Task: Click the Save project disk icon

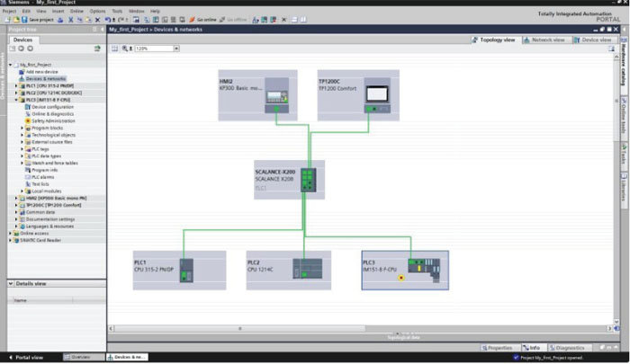Action: [x=24, y=20]
